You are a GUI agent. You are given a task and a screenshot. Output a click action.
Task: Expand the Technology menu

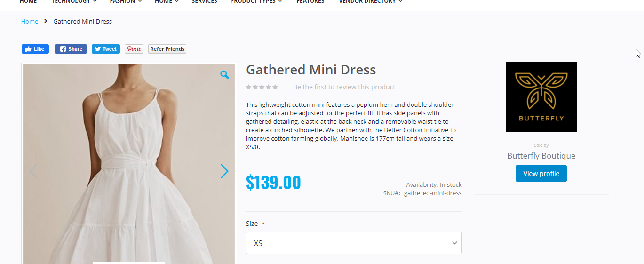click(x=74, y=2)
